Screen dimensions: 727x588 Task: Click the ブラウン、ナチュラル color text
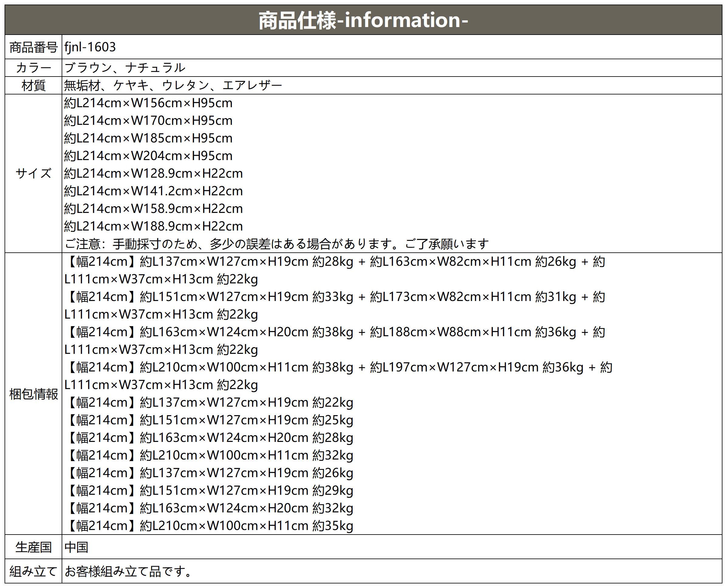pos(125,68)
